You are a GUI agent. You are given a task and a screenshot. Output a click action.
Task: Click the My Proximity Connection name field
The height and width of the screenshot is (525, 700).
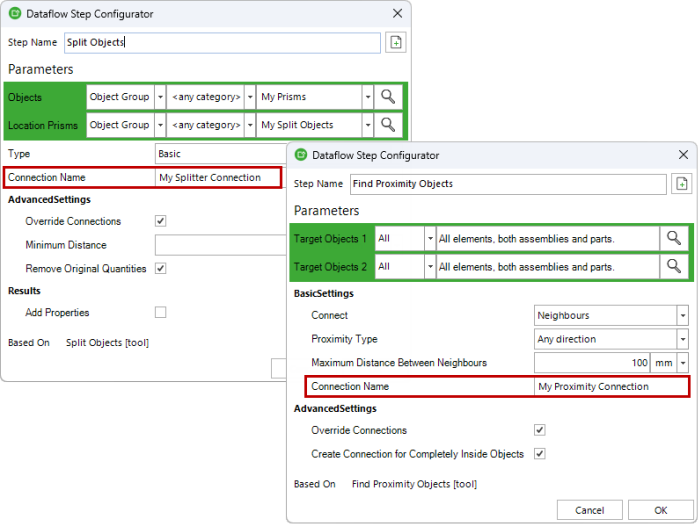[612, 387]
